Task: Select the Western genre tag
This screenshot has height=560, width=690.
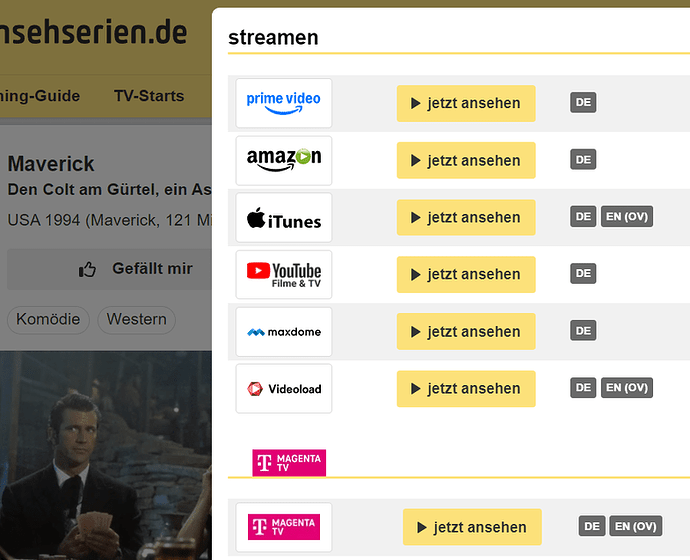Action: click(136, 320)
